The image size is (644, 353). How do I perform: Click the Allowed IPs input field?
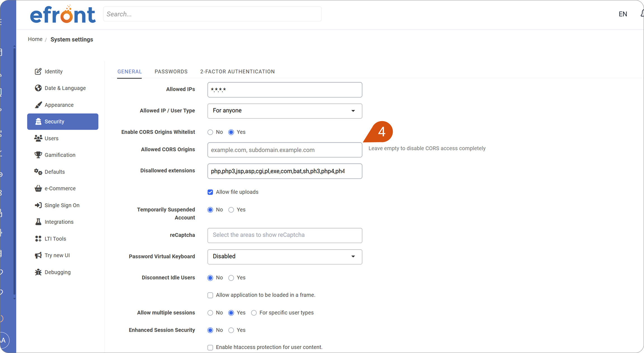click(285, 90)
